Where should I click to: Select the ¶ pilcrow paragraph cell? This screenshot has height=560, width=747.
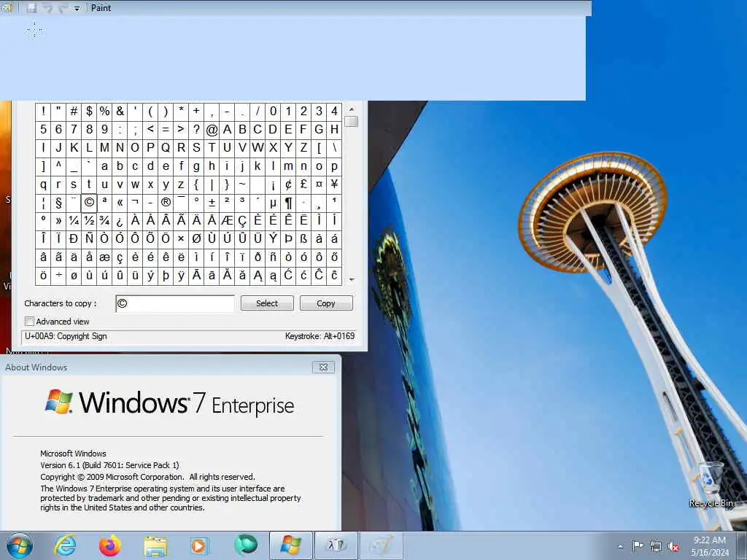coord(288,203)
